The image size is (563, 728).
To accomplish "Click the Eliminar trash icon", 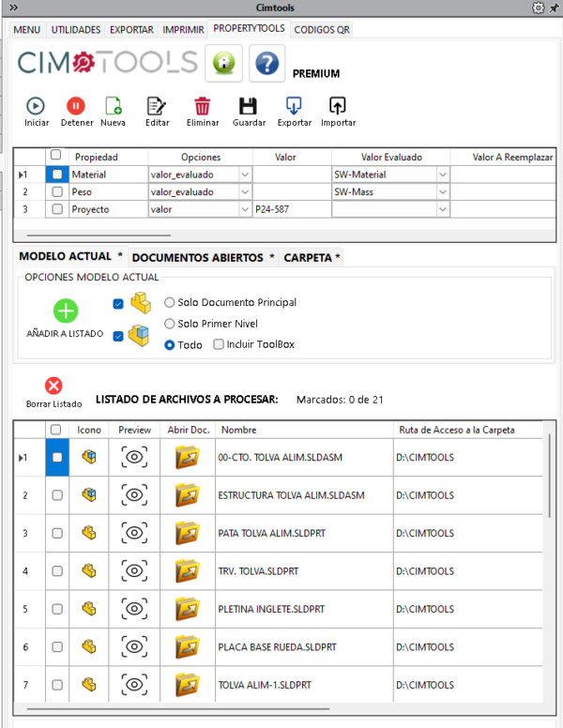I will coord(202,106).
